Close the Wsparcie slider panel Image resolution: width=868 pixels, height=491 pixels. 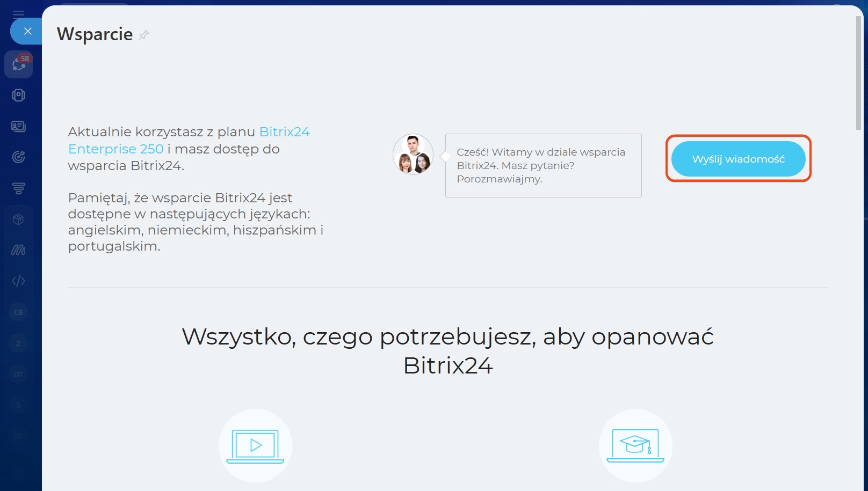27,31
